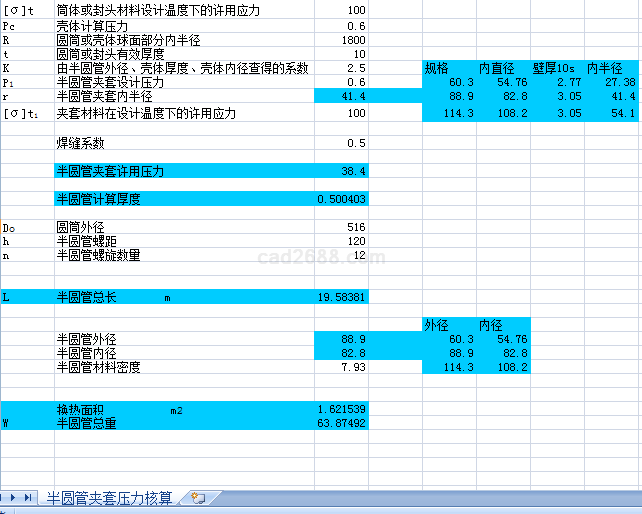Image resolution: width=642 pixels, height=514 pixels.
Task: Select the 半圆管夹套许用压力 value cell 38.4
Action: 341,171
